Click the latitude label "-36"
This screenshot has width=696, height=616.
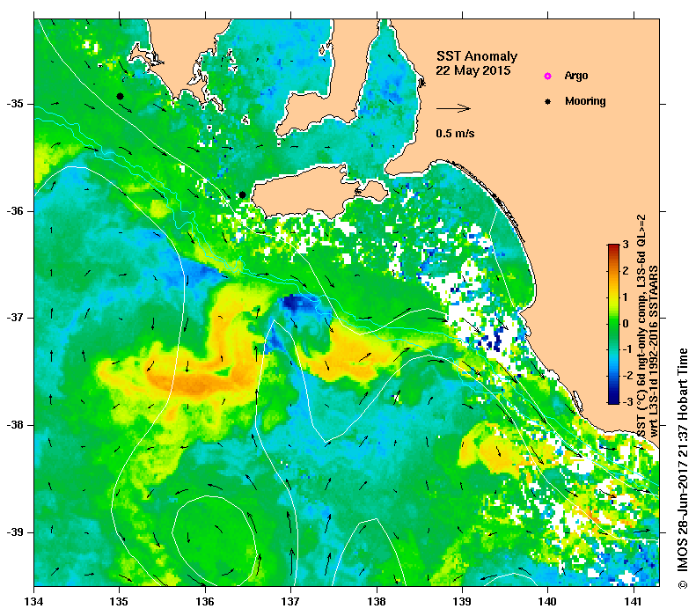click(x=15, y=211)
